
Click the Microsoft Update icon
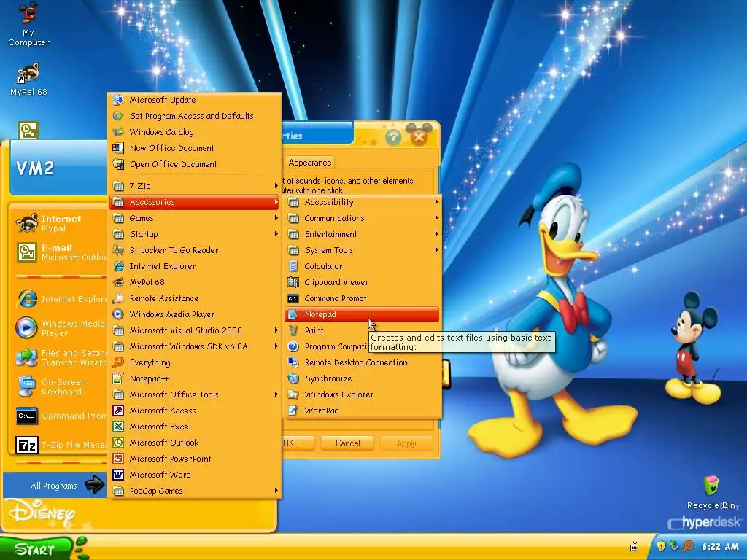click(118, 100)
